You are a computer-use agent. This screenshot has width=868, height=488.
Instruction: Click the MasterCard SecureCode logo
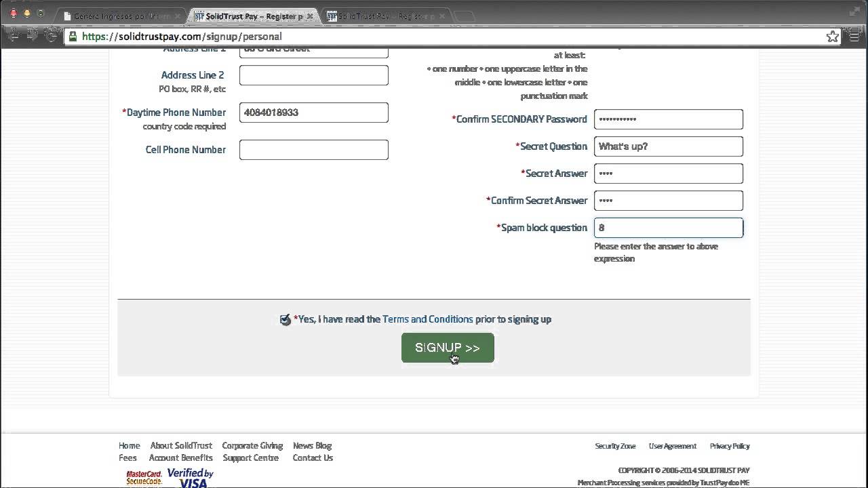coord(144,478)
